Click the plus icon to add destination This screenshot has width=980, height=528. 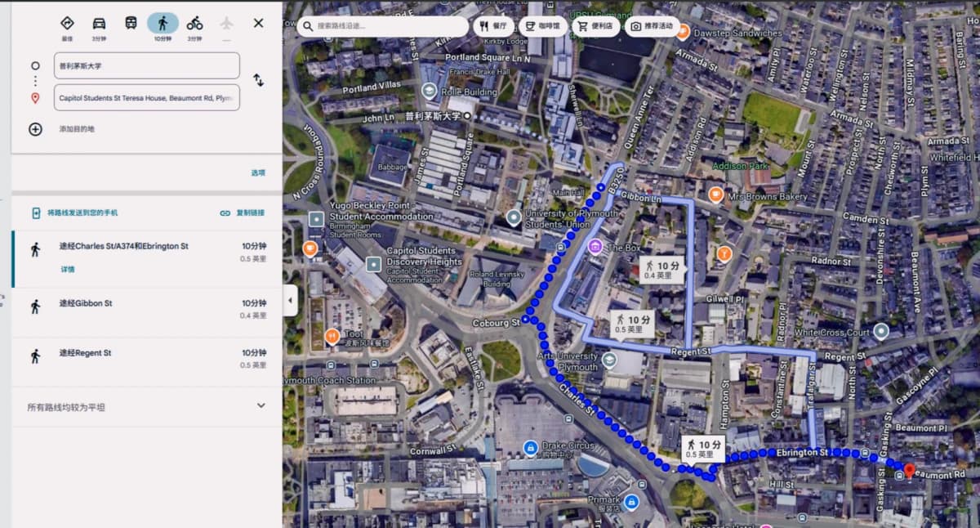[35, 129]
